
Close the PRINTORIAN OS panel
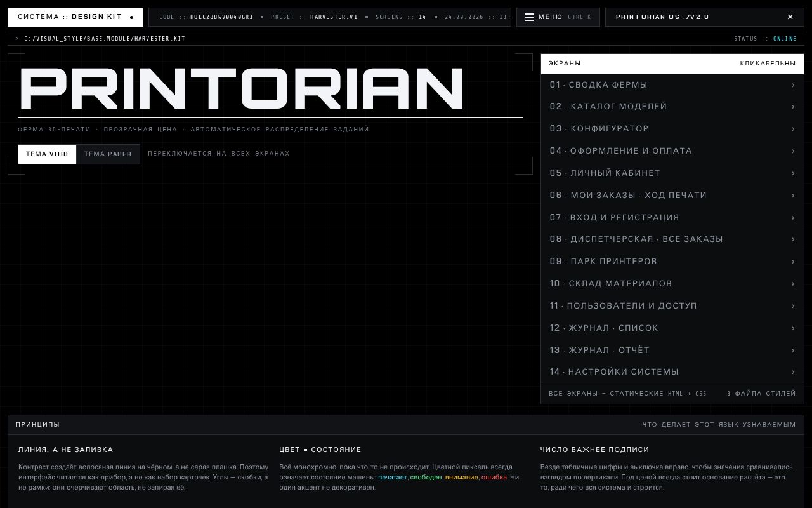click(790, 17)
